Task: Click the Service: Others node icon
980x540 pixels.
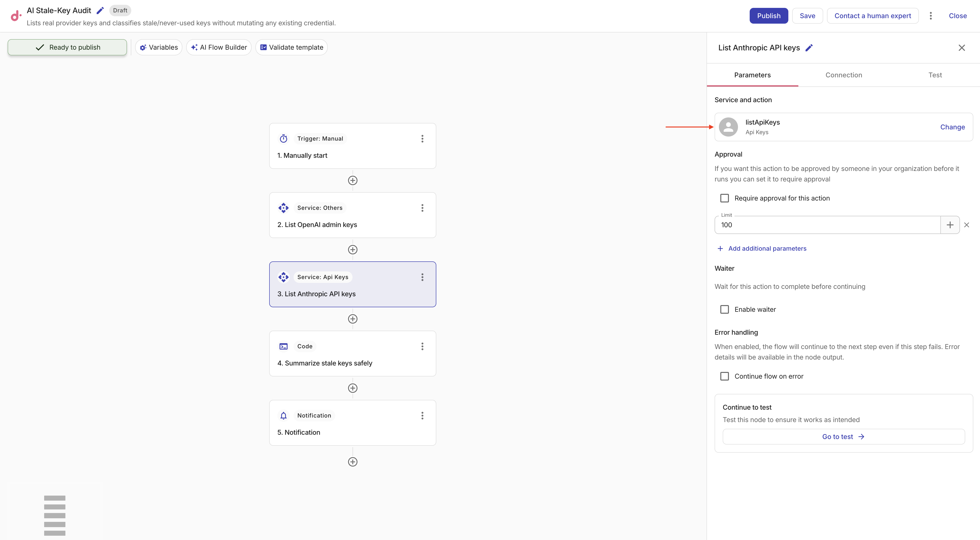Action: (283, 208)
